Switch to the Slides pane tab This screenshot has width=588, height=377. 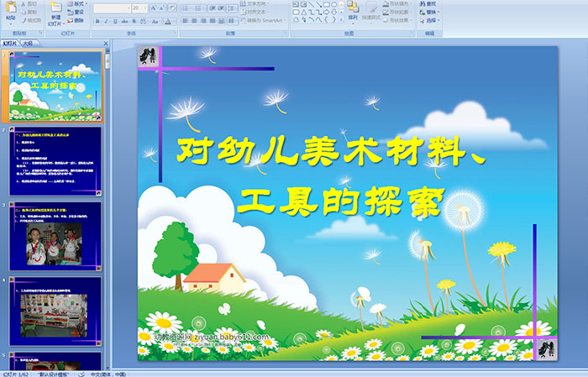click(x=10, y=44)
